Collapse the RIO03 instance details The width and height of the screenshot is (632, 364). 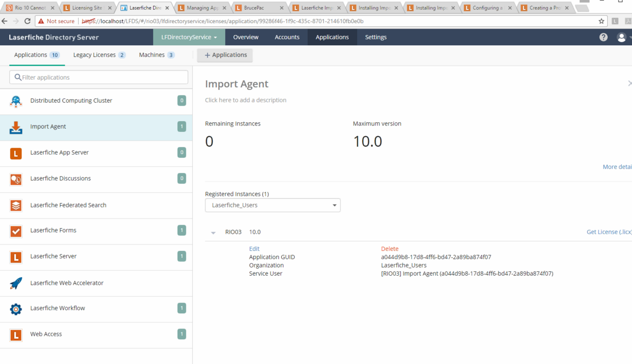tap(213, 232)
